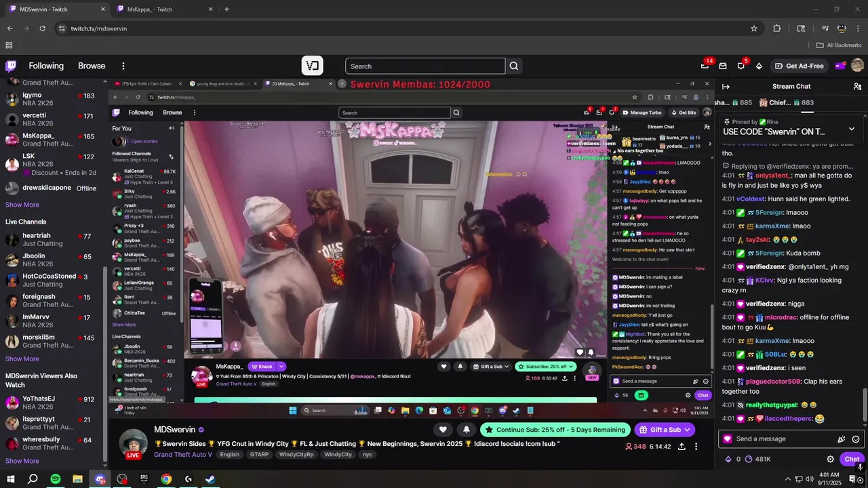The width and height of the screenshot is (868, 488).
Task: Open the chat community users list icon
Action: click(x=857, y=86)
